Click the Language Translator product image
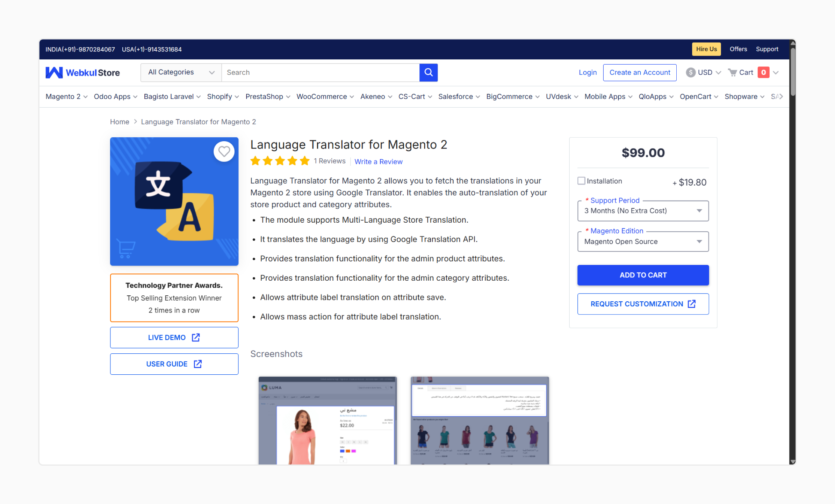 pyautogui.click(x=174, y=201)
